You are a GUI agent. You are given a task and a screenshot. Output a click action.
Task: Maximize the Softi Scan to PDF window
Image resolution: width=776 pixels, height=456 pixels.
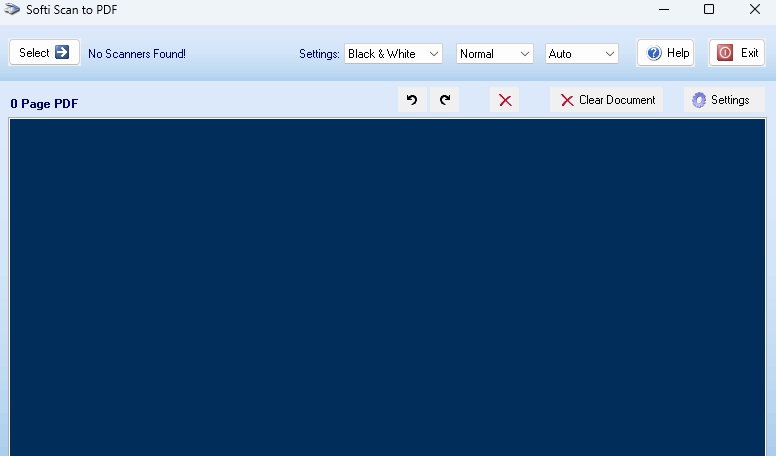(709, 9)
